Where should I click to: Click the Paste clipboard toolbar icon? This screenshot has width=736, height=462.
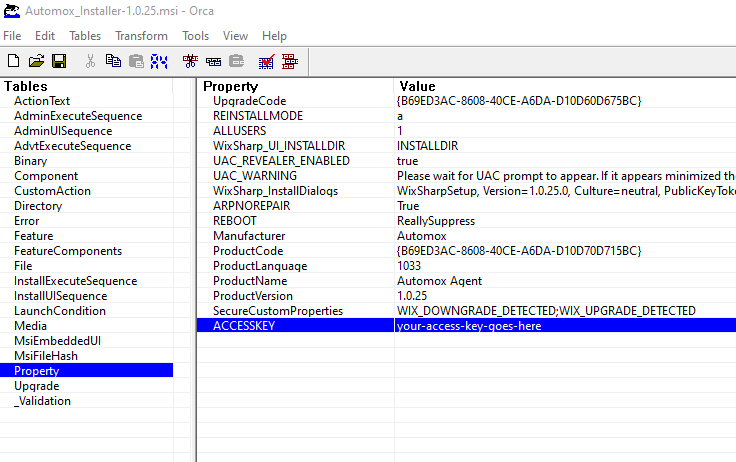tap(136, 61)
